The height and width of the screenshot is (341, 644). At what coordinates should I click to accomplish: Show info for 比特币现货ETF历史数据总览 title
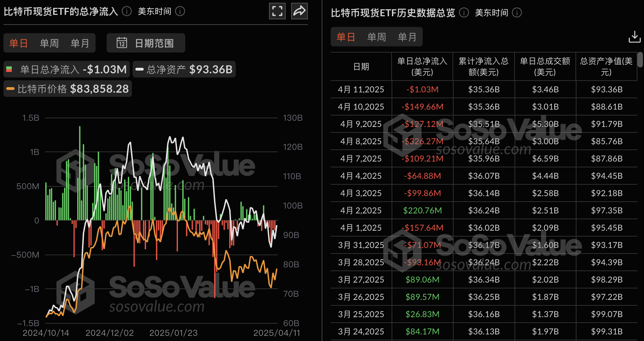464,13
